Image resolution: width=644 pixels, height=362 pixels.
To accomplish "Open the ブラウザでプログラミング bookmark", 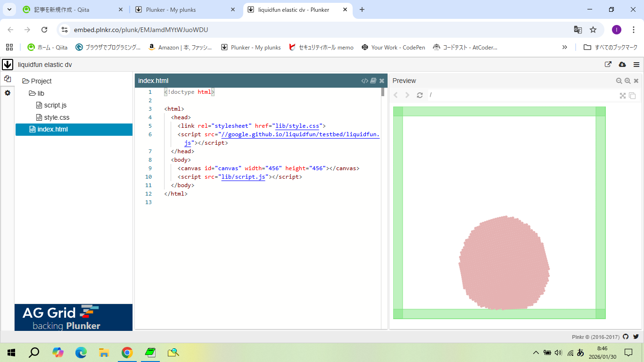I will 108,47.
